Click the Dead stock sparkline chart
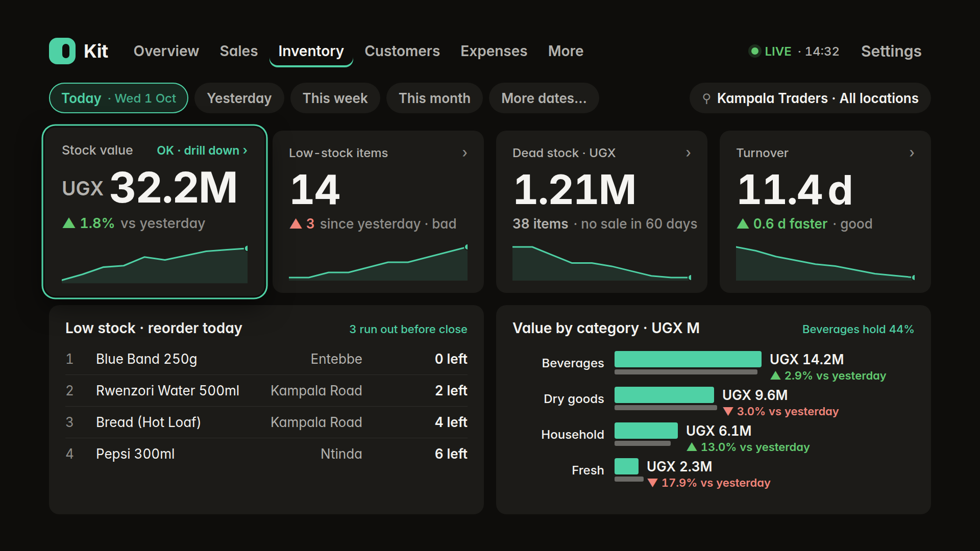The height and width of the screenshot is (551, 980). tap(602, 263)
